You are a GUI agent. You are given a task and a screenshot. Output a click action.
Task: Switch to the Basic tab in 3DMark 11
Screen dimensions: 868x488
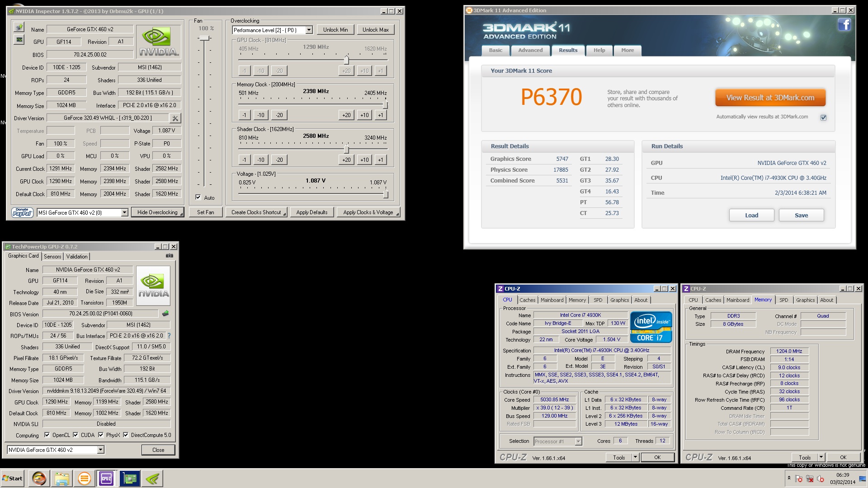(495, 50)
